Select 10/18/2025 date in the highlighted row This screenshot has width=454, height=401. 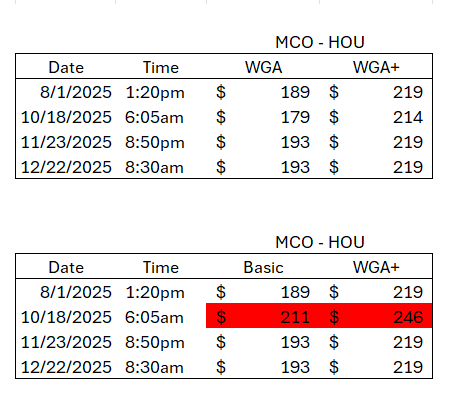(x=66, y=317)
